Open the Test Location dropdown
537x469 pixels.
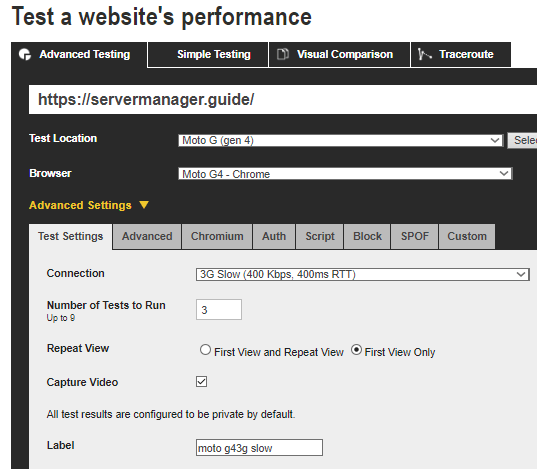point(340,140)
